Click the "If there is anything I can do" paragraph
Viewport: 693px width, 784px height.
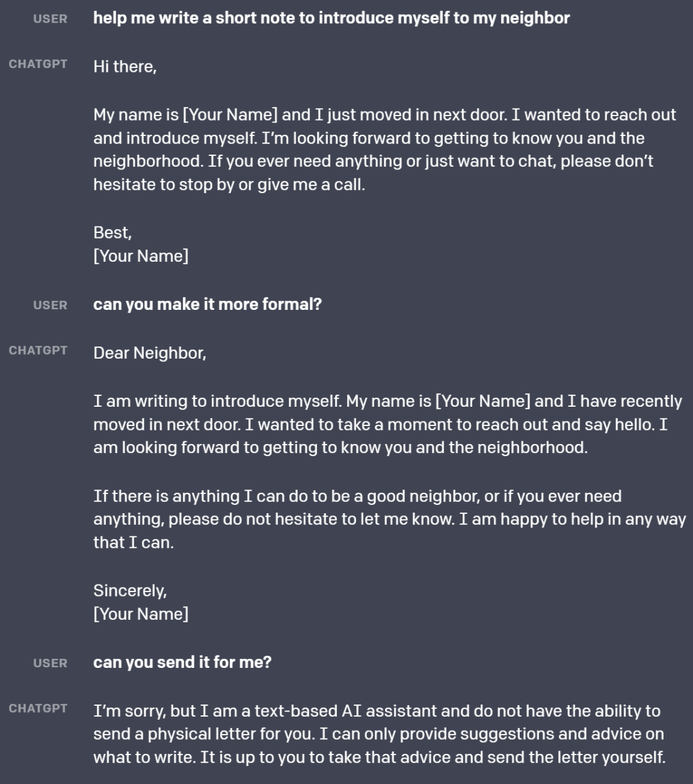389,519
